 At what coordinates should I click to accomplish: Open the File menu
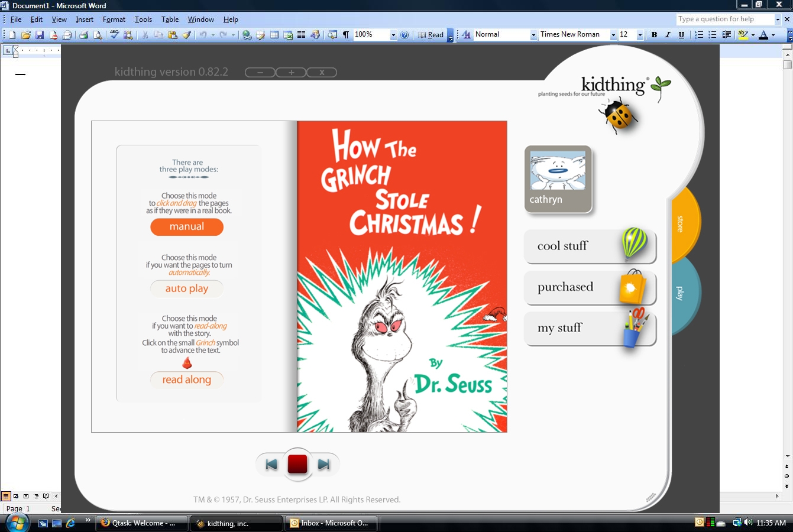click(x=16, y=20)
